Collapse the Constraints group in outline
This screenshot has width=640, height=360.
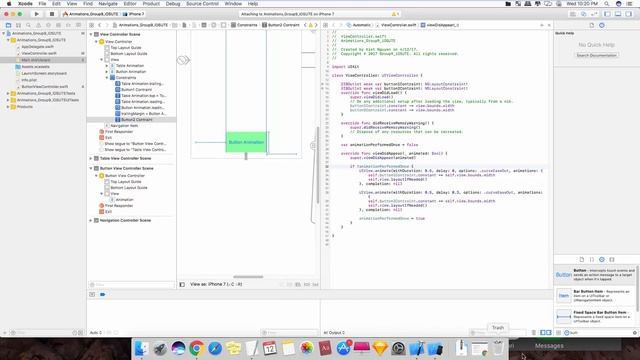coord(107,78)
